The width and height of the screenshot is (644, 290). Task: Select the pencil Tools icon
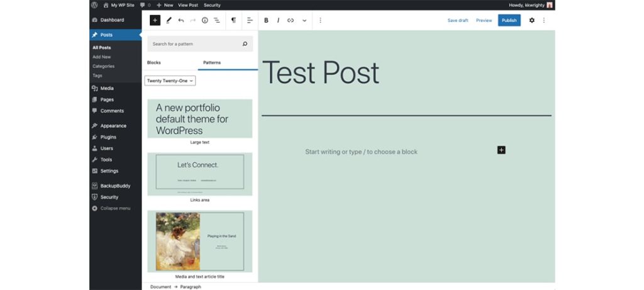169,20
